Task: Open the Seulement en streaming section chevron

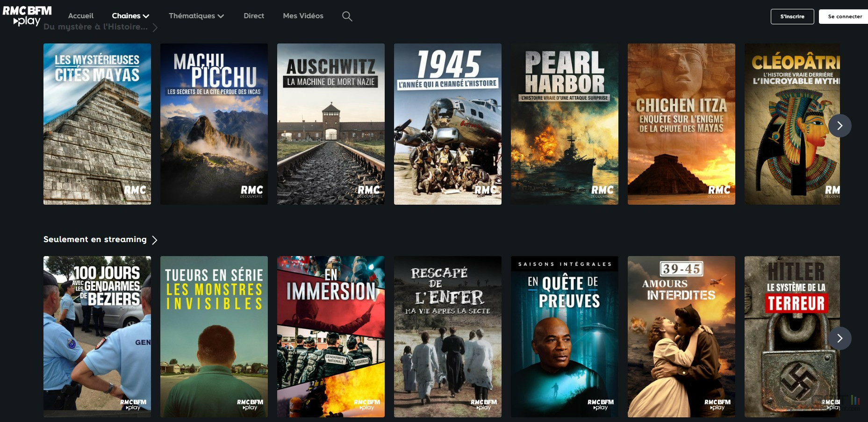Action: pyautogui.click(x=155, y=240)
